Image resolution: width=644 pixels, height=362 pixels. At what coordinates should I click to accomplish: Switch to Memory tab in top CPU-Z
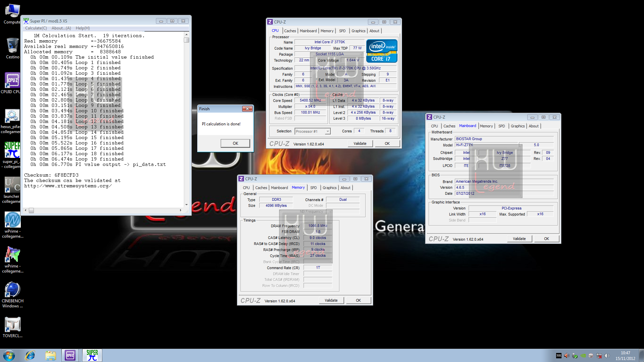pos(327,31)
